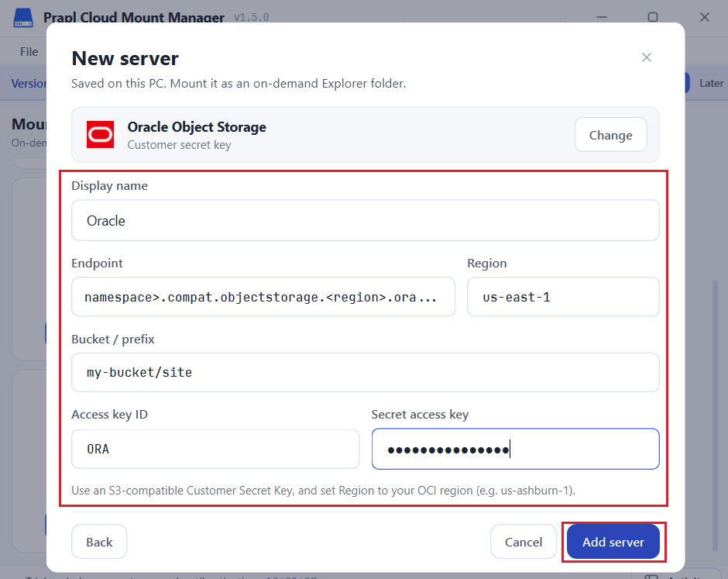Screen dimensions: 728x579
Task: Open the File menu in main window
Action: click(29, 52)
